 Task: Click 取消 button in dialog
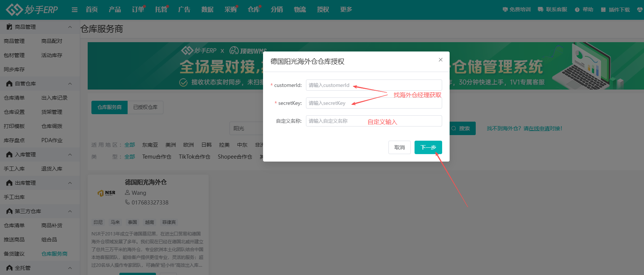400,147
